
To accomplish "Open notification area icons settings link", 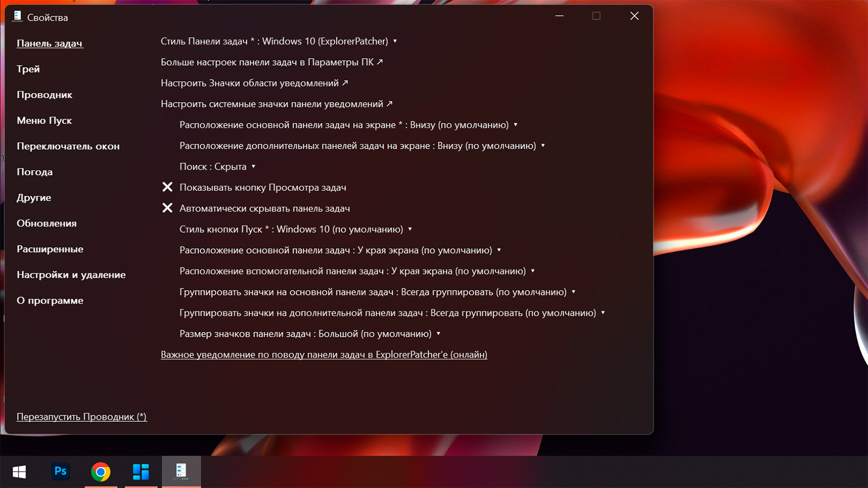I will point(254,83).
